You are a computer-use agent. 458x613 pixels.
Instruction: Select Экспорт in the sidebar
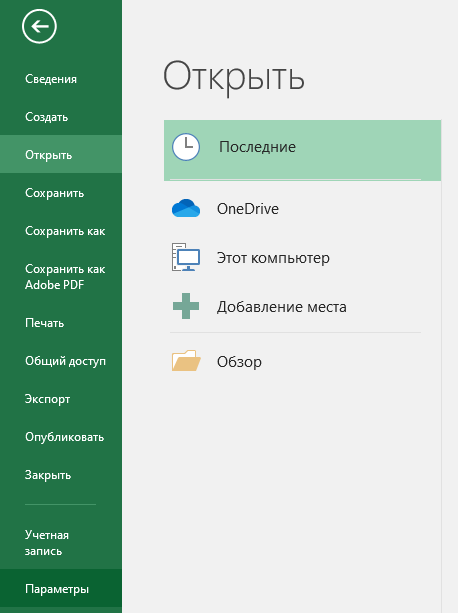coord(61,399)
